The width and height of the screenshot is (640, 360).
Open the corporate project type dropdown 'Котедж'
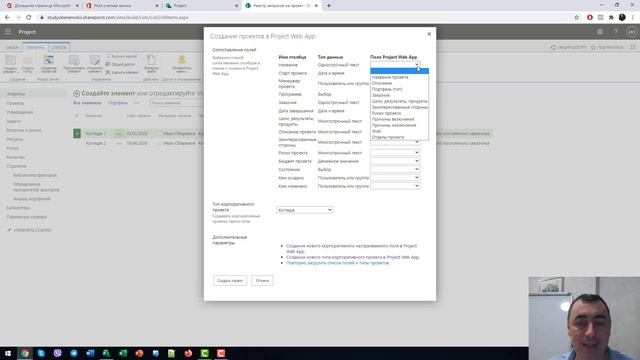click(305, 210)
